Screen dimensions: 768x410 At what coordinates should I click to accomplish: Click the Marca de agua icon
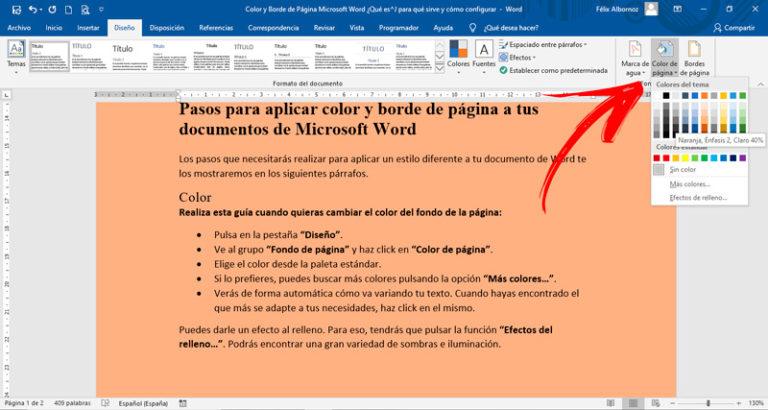tap(635, 50)
